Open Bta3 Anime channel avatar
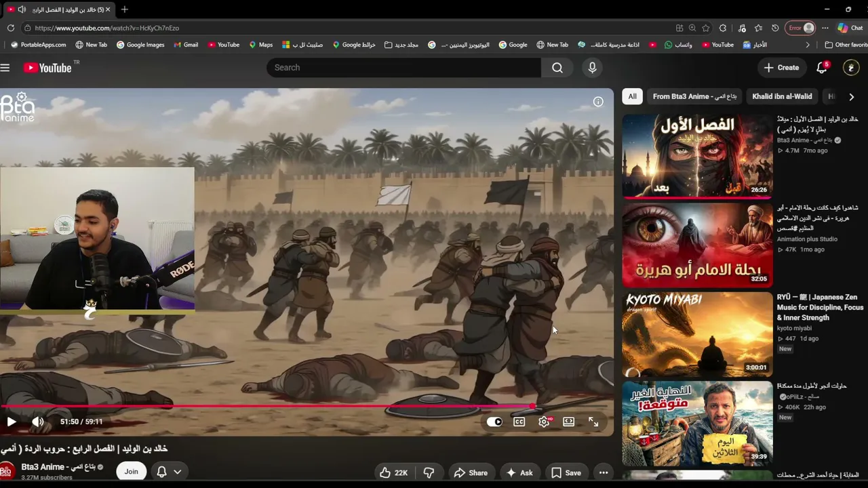 click(x=7, y=472)
